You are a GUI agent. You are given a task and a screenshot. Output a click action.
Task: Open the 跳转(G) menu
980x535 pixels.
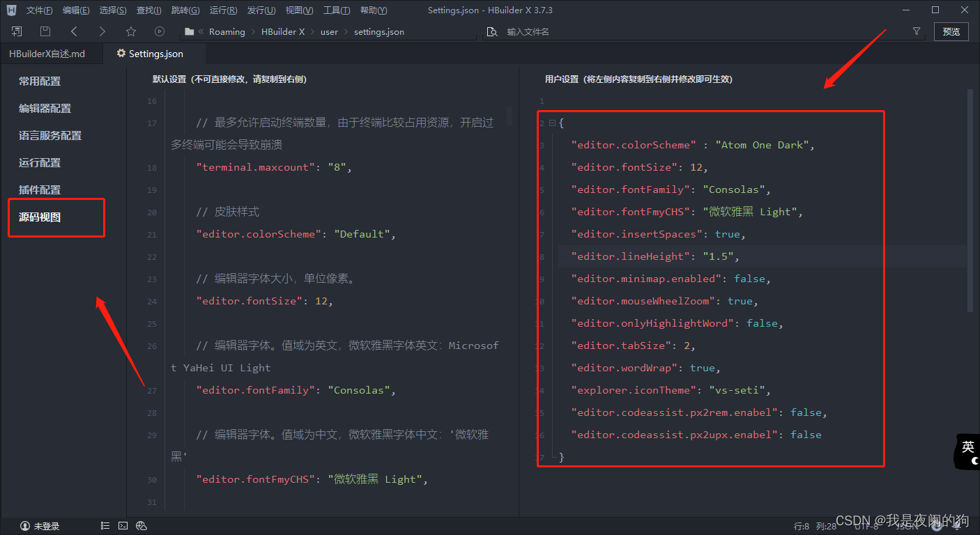point(185,10)
